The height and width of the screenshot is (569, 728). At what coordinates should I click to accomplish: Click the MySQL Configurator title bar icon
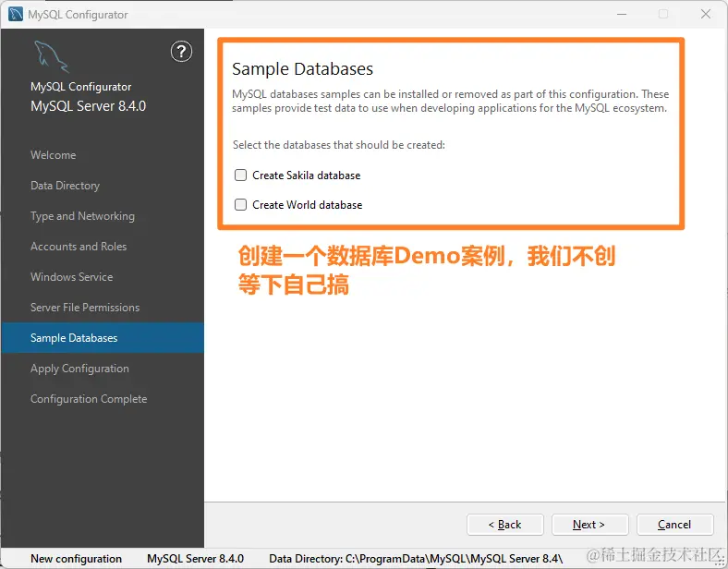pyautogui.click(x=16, y=15)
